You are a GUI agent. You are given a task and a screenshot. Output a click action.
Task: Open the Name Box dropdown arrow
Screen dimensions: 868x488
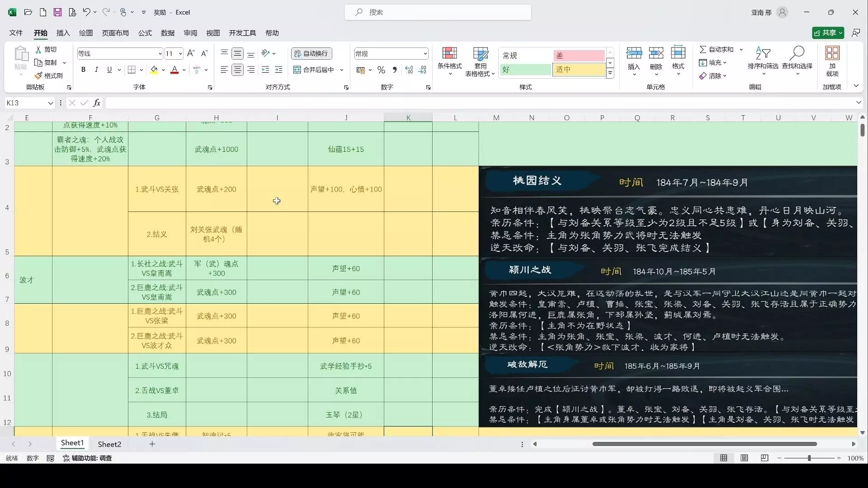point(50,103)
